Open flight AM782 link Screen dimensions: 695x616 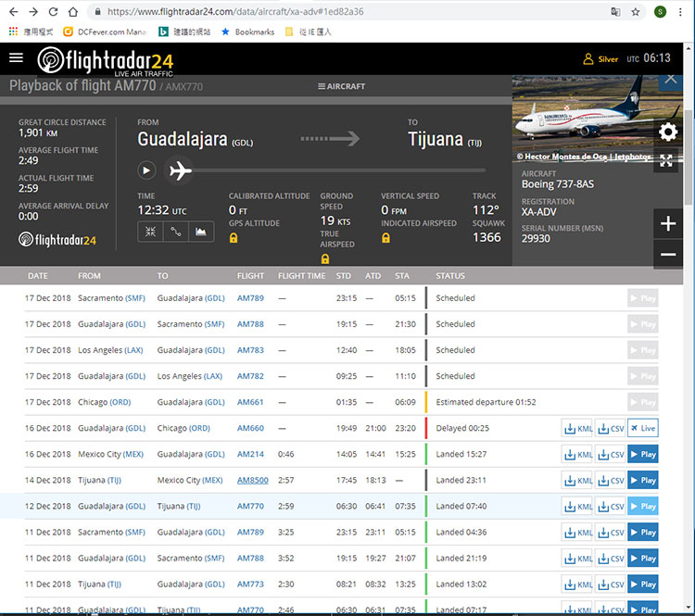pyautogui.click(x=250, y=376)
